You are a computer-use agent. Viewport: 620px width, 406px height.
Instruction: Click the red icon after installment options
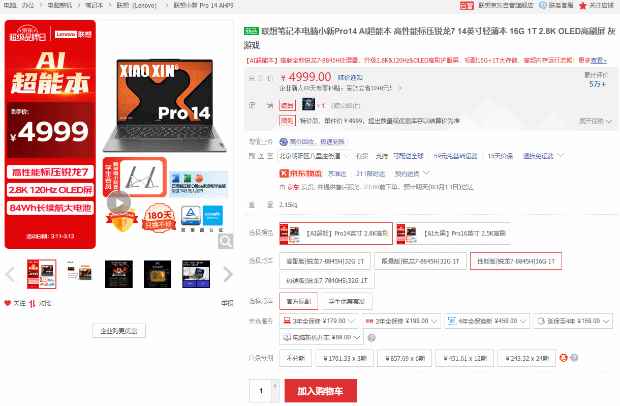[563, 358]
